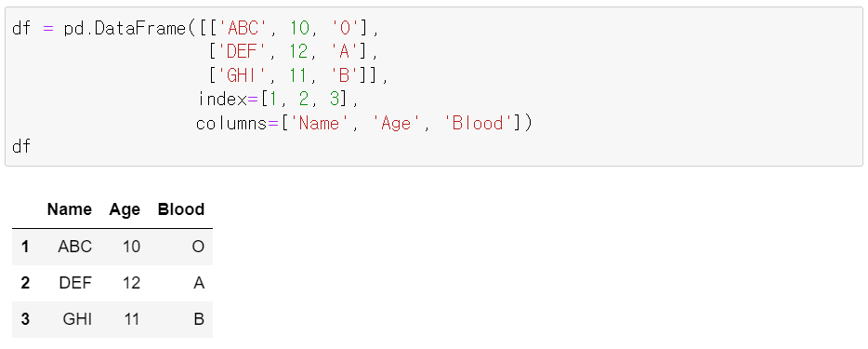This screenshot has width=868, height=349.
Task: Click the age value 12 cell
Action: 131,283
